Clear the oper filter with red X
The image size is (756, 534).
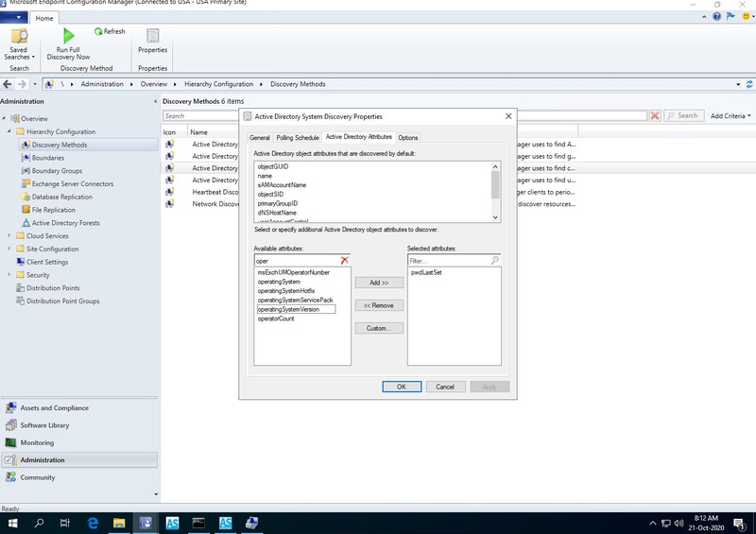344,261
